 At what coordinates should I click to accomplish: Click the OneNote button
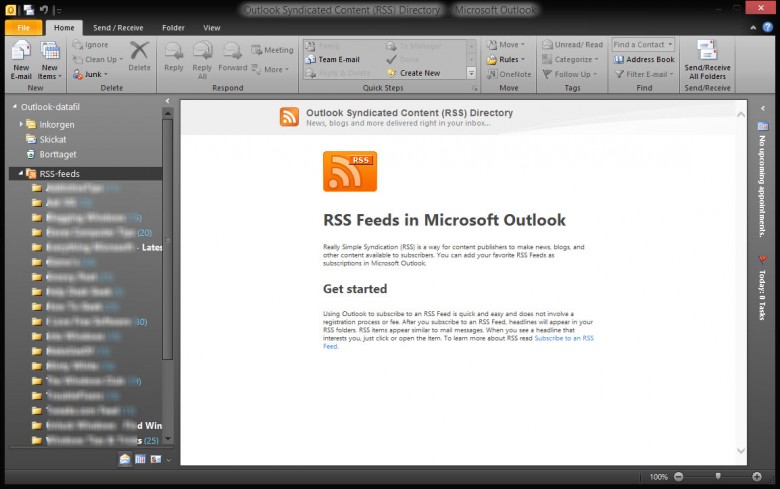(x=508, y=74)
